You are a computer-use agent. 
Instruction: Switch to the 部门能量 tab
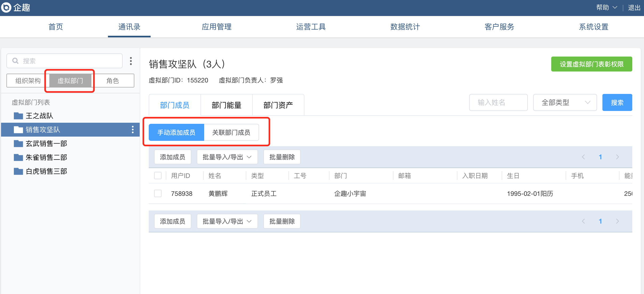pyautogui.click(x=226, y=105)
